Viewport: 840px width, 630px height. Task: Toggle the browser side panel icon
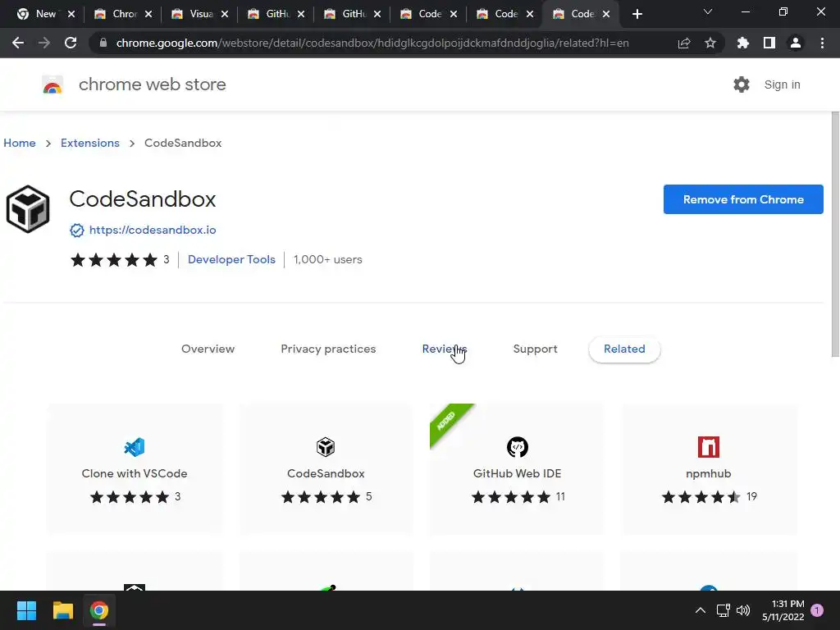click(x=769, y=43)
